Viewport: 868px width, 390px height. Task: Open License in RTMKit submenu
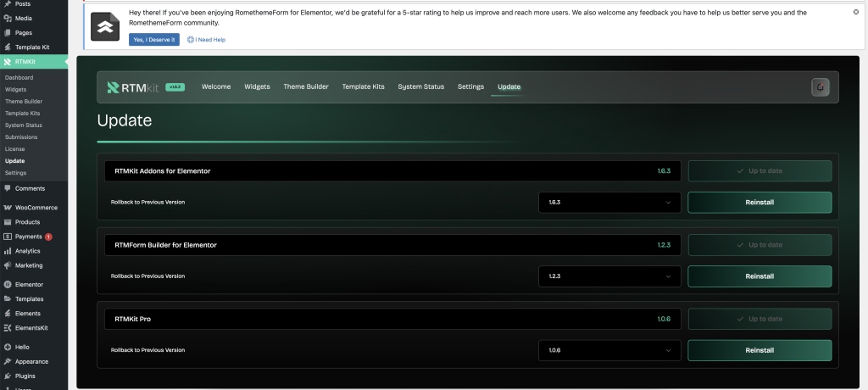pos(15,149)
